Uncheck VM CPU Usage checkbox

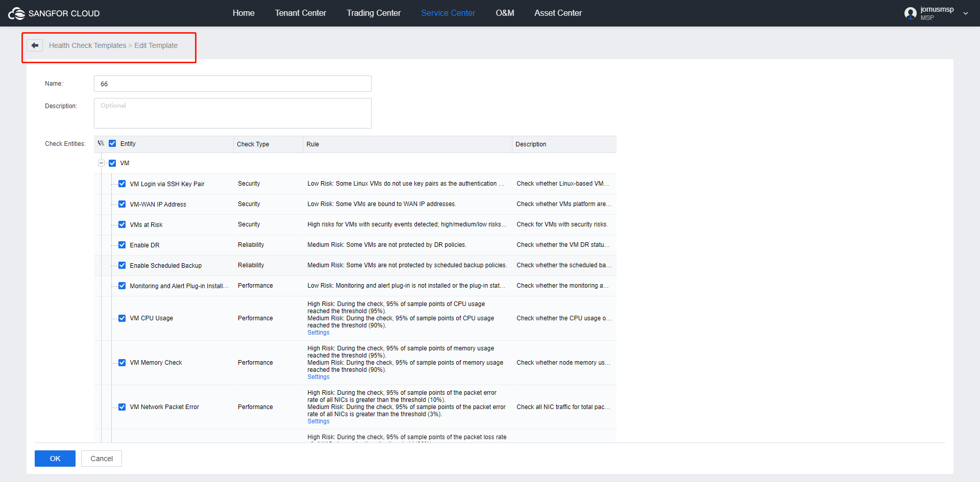coord(122,318)
